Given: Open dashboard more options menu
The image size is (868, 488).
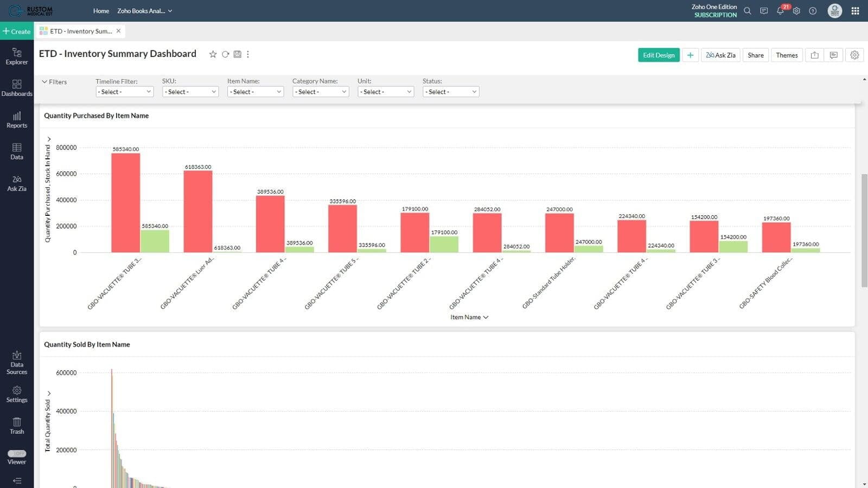Looking at the screenshot, I should pyautogui.click(x=248, y=54).
